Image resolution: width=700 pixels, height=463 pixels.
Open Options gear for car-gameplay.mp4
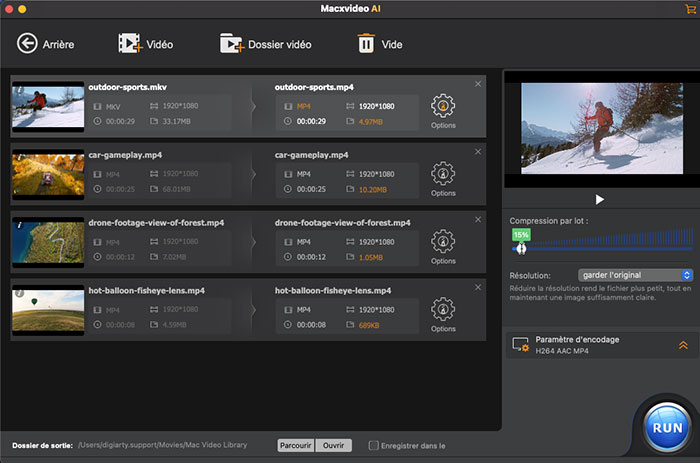coord(443,174)
